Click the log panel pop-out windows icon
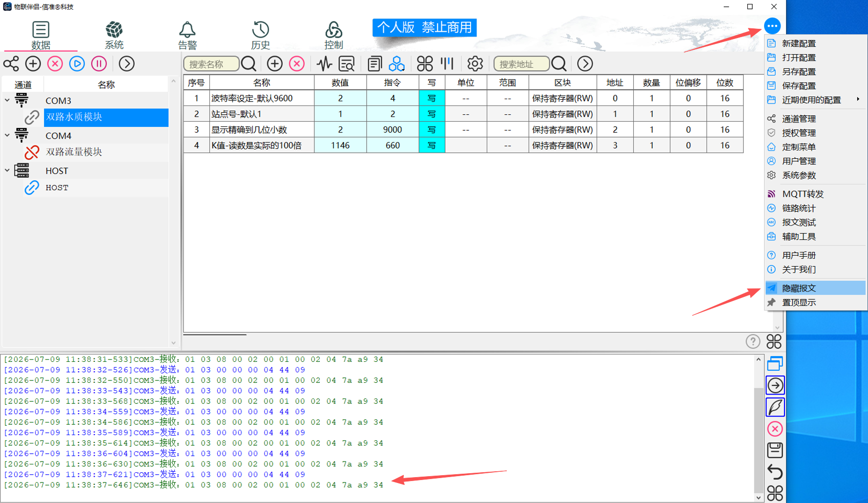 click(x=775, y=364)
